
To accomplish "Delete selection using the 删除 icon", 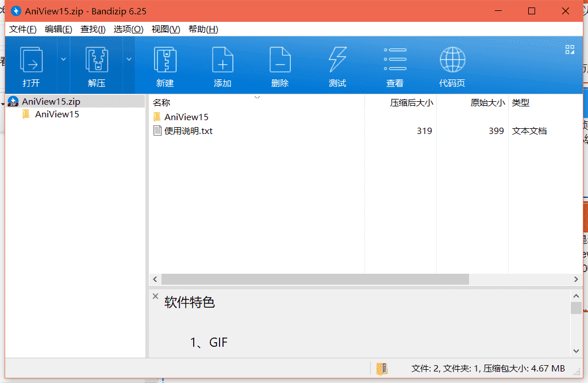I will 280,60.
